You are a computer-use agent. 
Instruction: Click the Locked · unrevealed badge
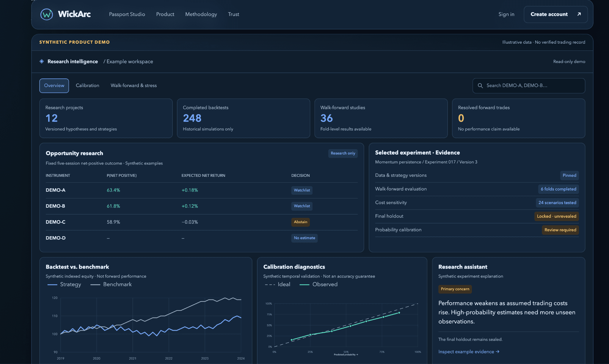tap(556, 216)
